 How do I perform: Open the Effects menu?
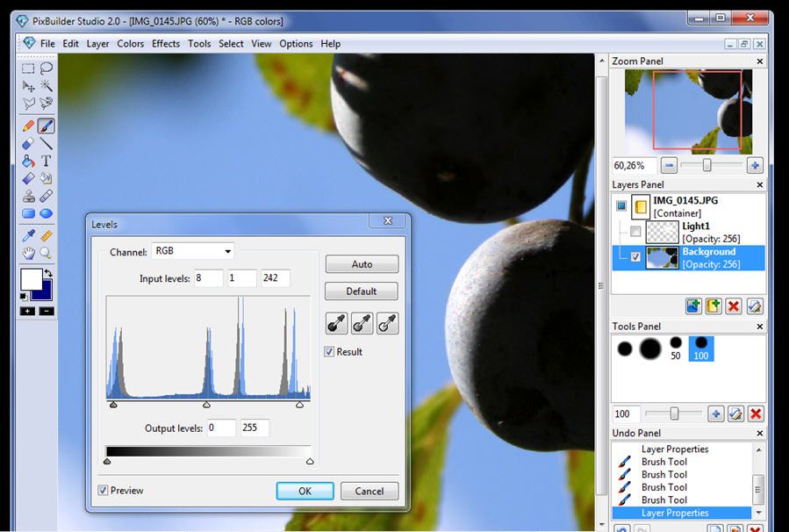pos(165,44)
